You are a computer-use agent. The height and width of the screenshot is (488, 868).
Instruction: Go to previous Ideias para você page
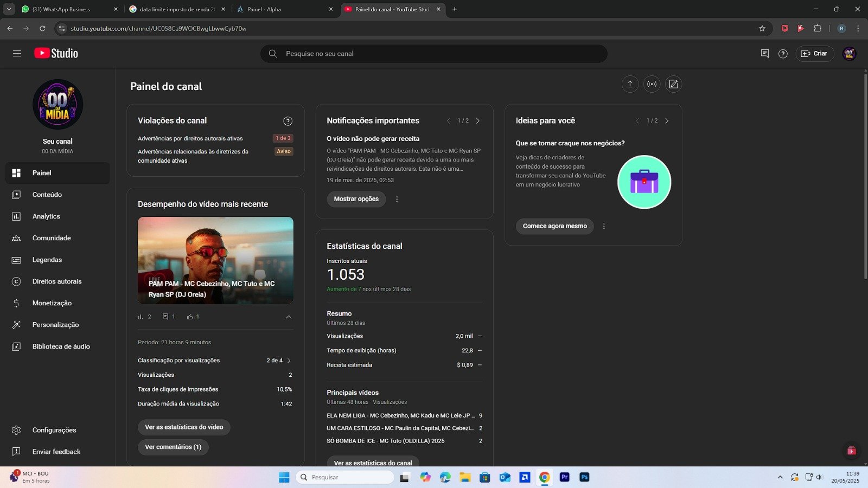tap(637, 121)
